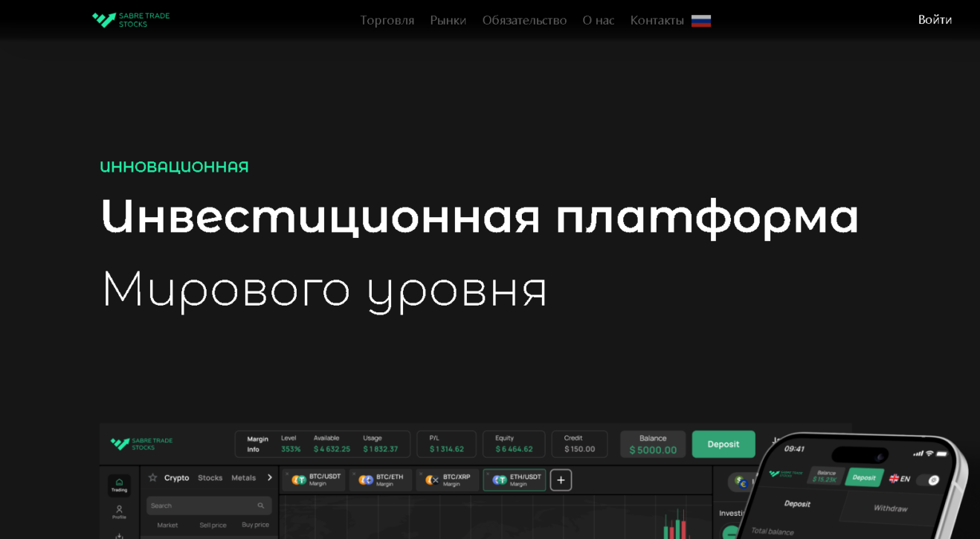Open the Контакты page
Screen dimensions: 980x539
pos(657,20)
